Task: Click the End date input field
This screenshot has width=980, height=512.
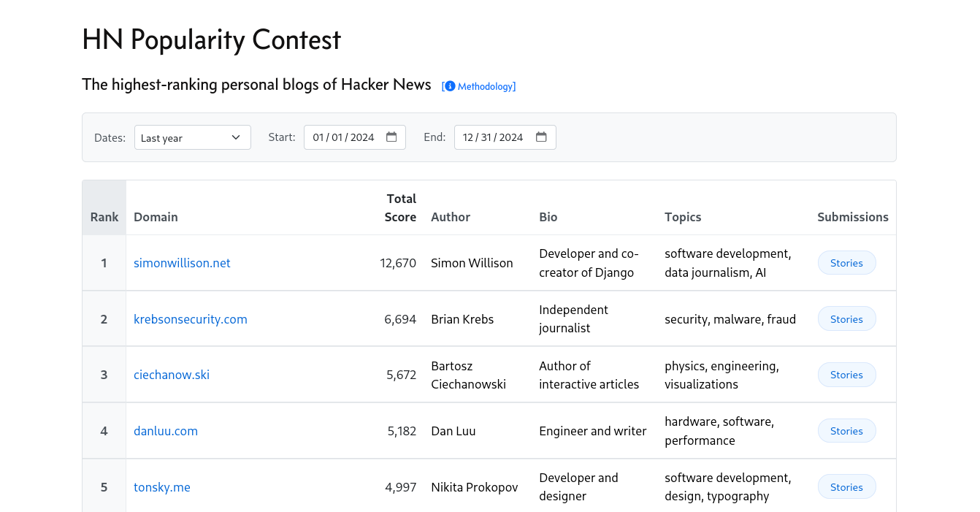Action: tap(493, 137)
